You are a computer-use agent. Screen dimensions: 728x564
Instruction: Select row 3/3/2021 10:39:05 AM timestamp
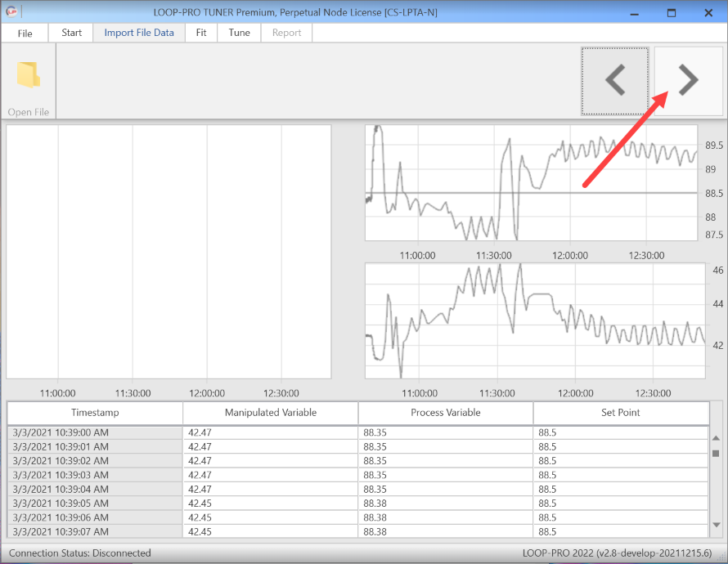pyautogui.click(x=95, y=504)
